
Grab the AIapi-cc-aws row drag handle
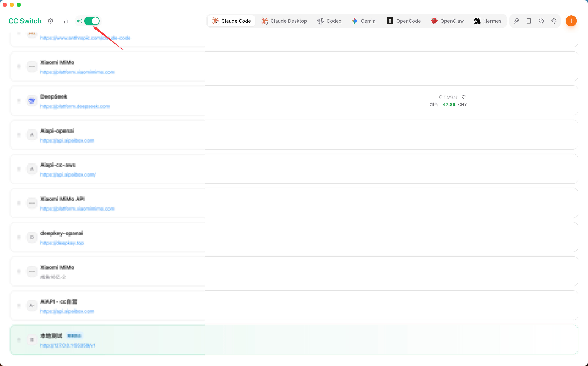tap(19, 169)
